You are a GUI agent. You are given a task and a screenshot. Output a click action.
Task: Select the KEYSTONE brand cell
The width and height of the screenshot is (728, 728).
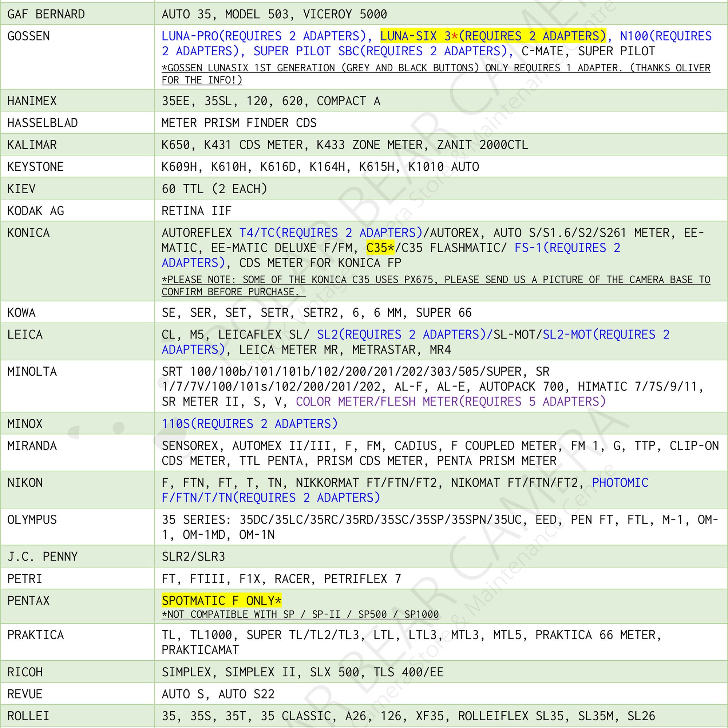(x=77, y=166)
